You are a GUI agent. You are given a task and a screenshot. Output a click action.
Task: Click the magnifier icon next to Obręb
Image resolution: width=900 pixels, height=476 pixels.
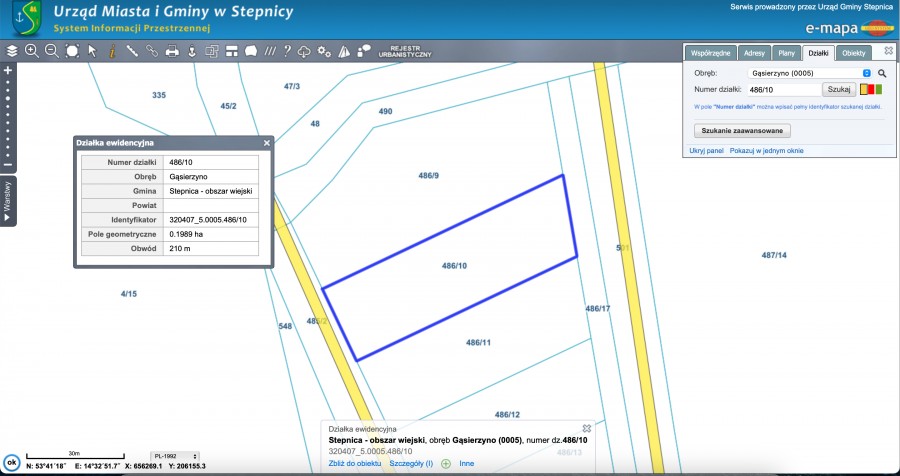(882, 73)
